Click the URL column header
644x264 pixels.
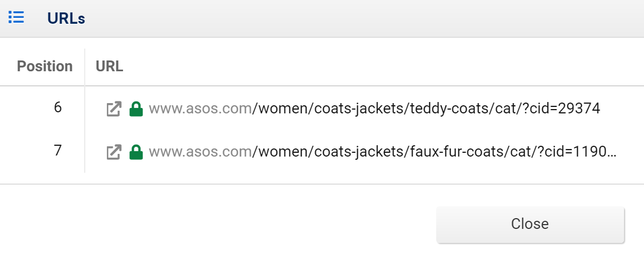(109, 66)
